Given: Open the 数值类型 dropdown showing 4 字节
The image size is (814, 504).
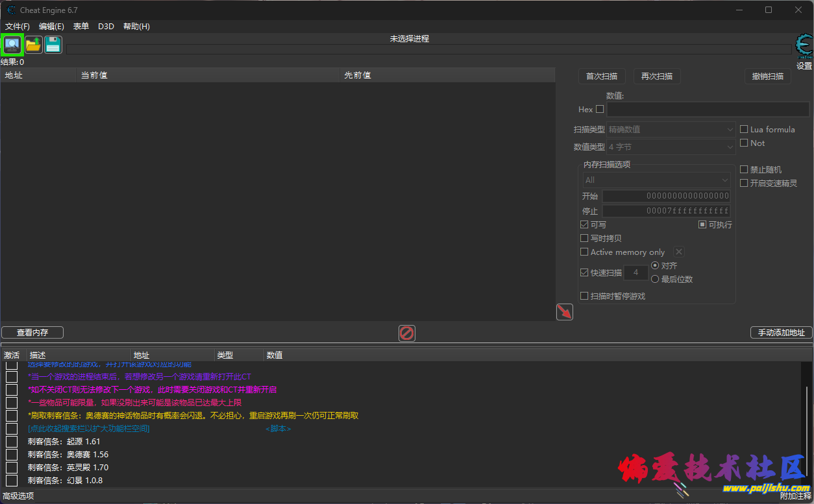Looking at the screenshot, I should pyautogui.click(x=671, y=147).
